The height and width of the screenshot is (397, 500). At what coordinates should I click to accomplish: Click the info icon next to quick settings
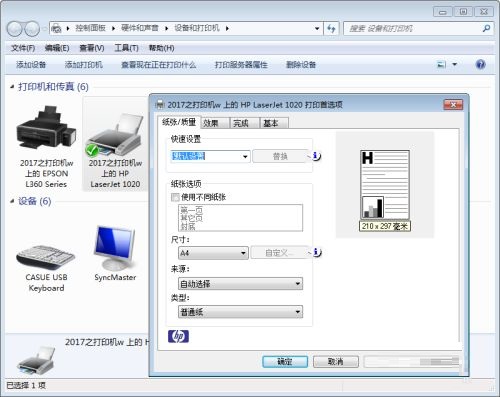point(316,156)
